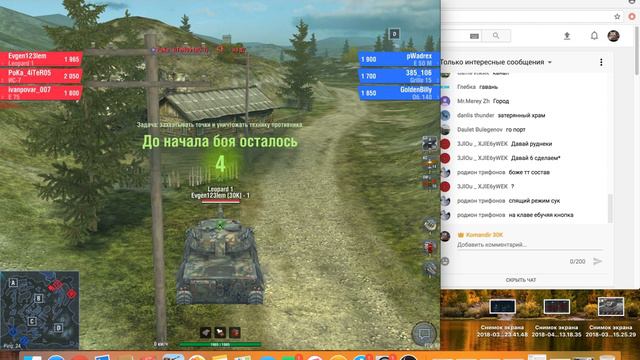Click capture point A on the minimap
The height and width of the screenshot is (360, 640).
tap(13, 282)
